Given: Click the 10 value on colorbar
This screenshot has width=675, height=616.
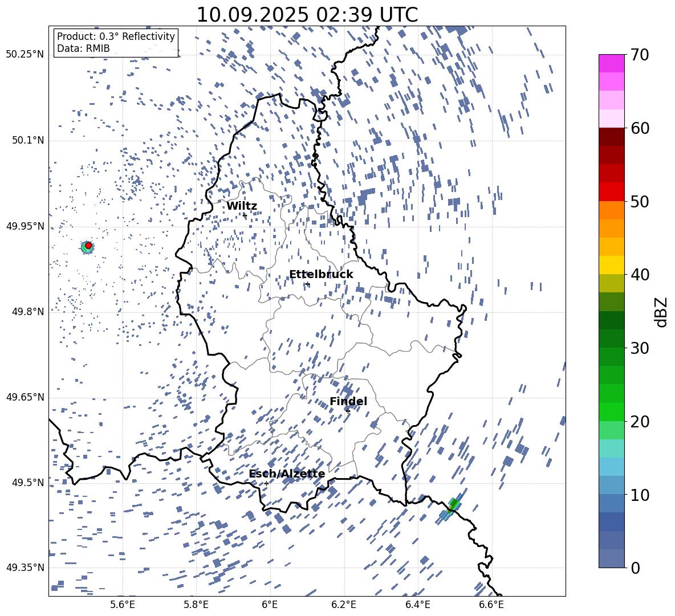Looking at the screenshot, I should click(x=640, y=495).
